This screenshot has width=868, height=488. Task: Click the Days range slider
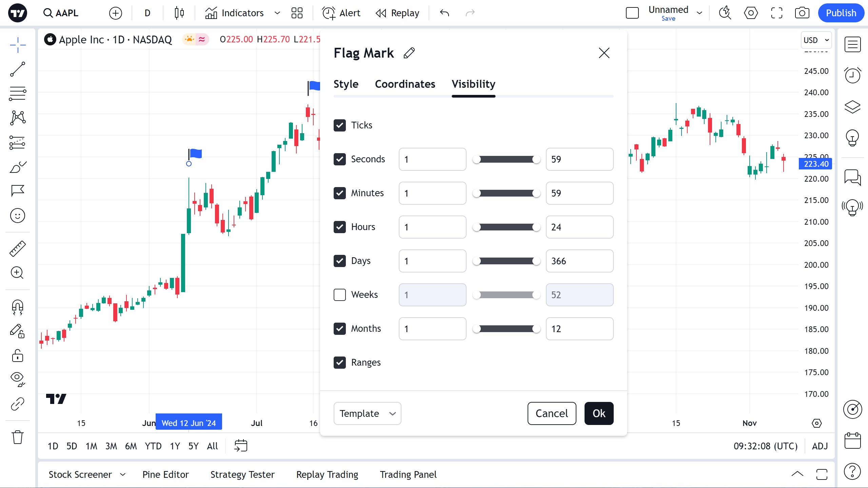point(506,261)
